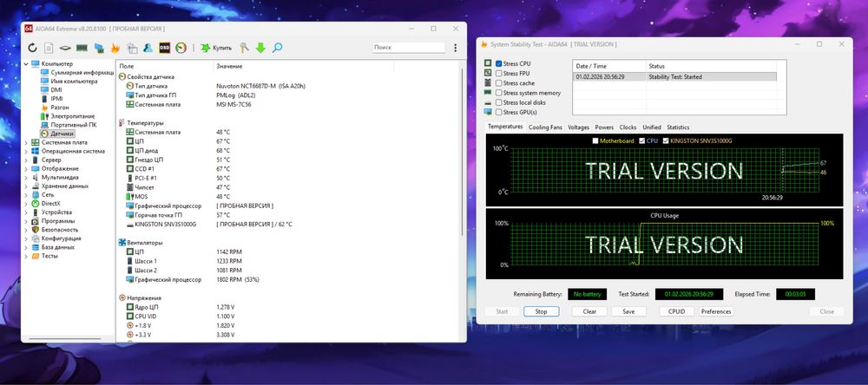
Task: Select Суммарная информация in the tree
Action: pos(82,73)
